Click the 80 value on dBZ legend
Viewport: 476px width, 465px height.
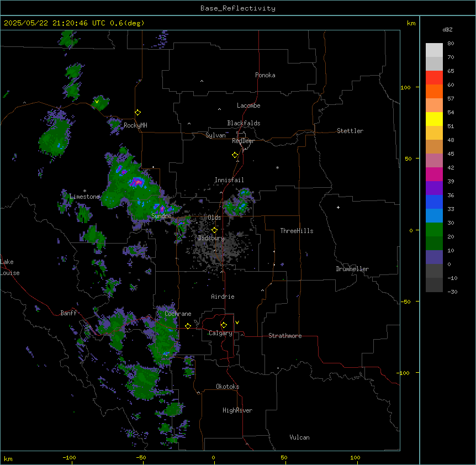[x=451, y=44]
